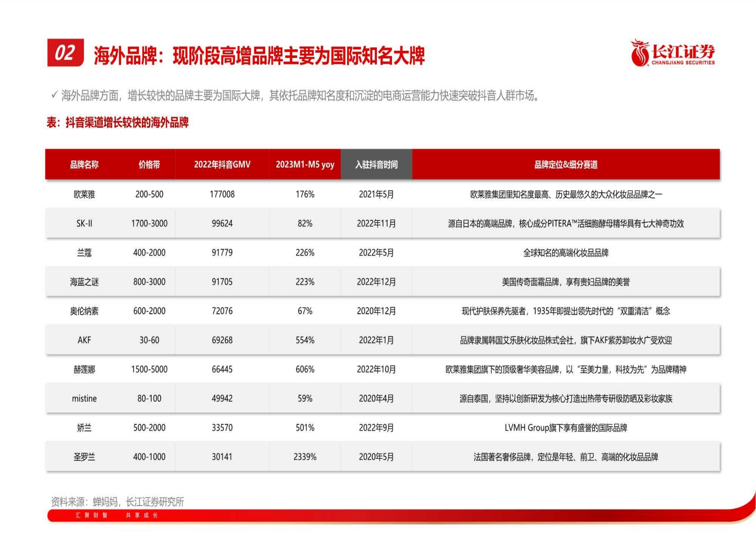Viewport: 756px width, 534px height.
Task: Click the 品牌定位&细分赛道 column header
Action: click(x=566, y=164)
